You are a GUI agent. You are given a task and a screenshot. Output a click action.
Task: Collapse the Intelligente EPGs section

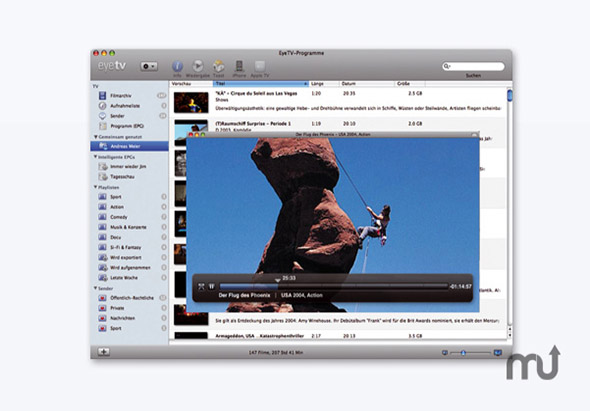tap(96, 157)
